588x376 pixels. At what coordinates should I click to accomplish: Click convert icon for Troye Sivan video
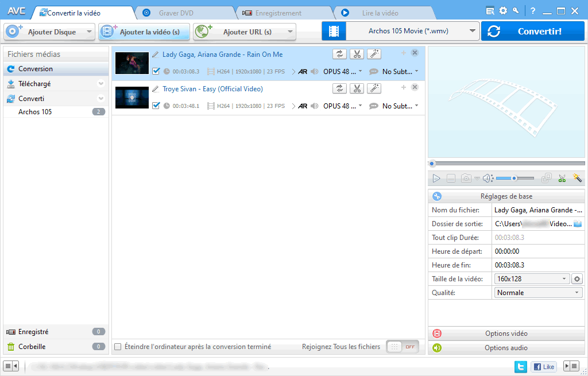[x=339, y=88]
